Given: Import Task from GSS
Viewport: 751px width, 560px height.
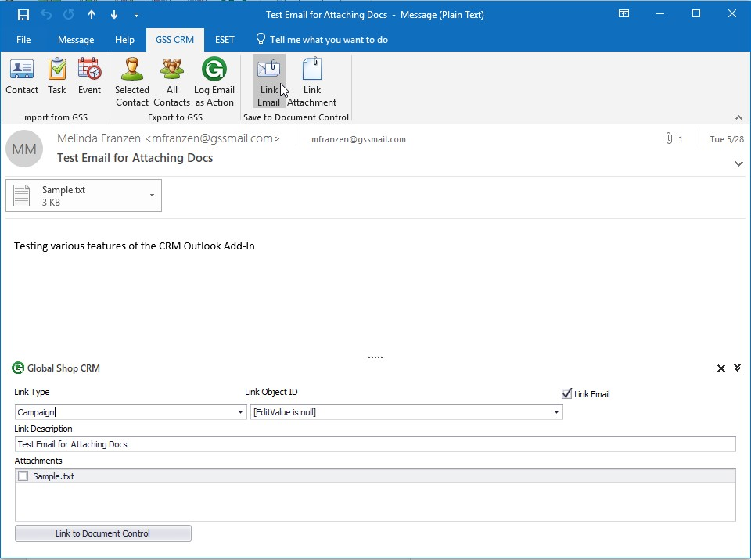Looking at the screenshot, I should click(x=57, y=77).
